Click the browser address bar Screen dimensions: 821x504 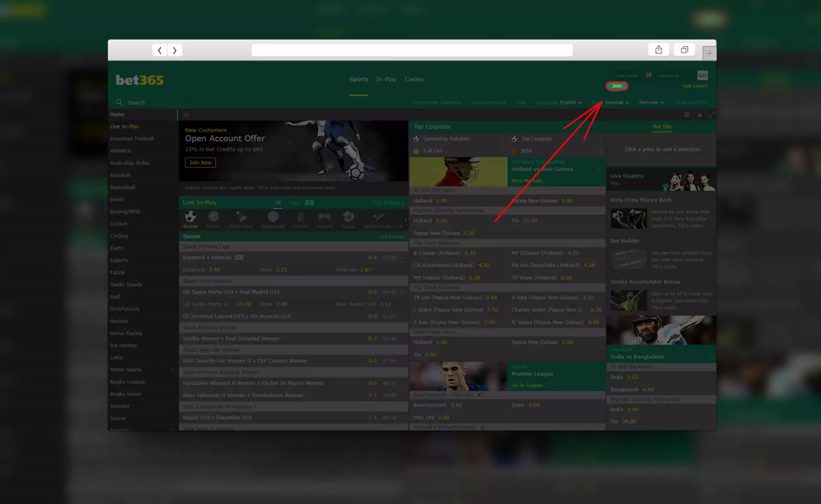click(x=412, y=50)
